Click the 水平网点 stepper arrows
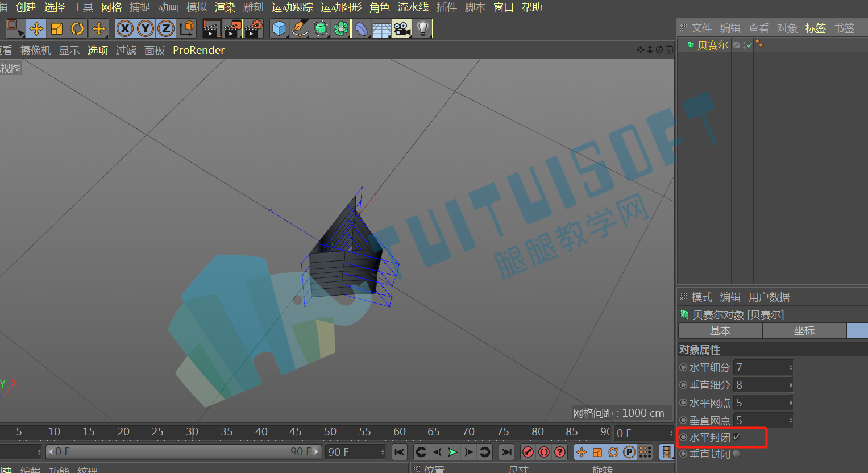This screenshot has width=868, height=473. point(791,403)
